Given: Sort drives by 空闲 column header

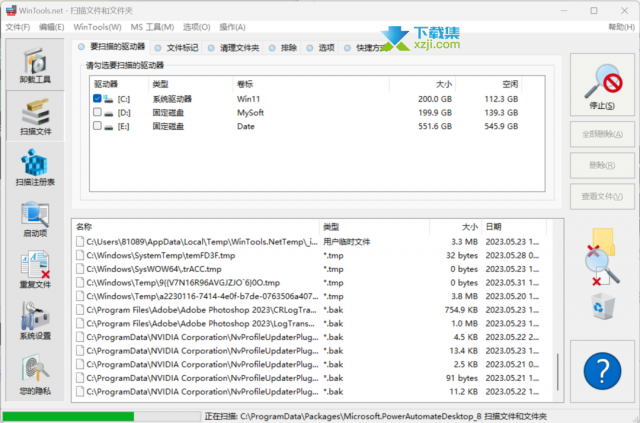Looking at the screenshot, I should click(489, 85).
